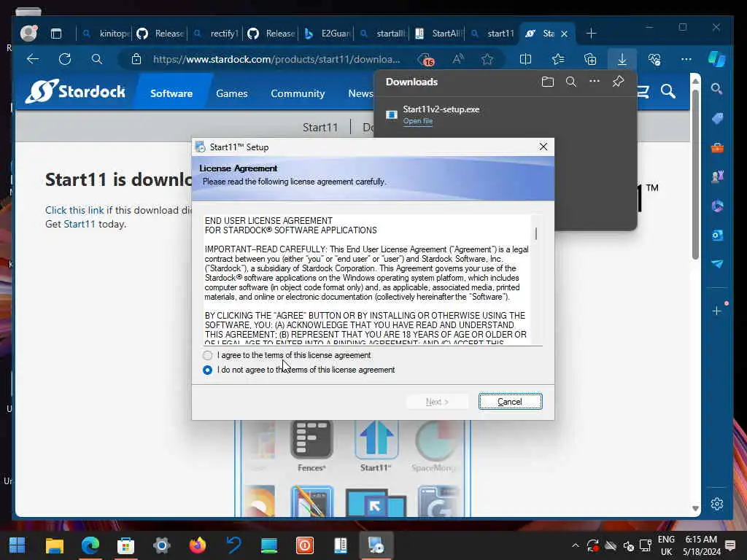Open the Software menu on Stardock site
Screen dimensions: 747x560
(171, 93)
